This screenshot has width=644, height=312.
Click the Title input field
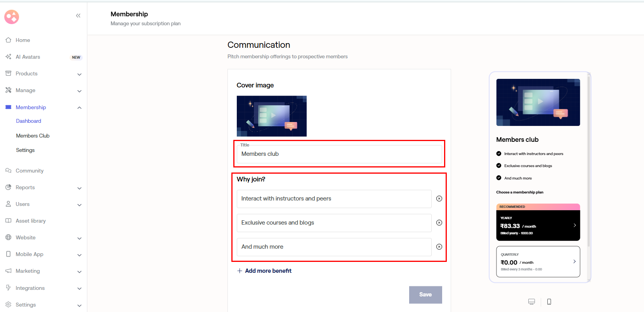(339, 154)
